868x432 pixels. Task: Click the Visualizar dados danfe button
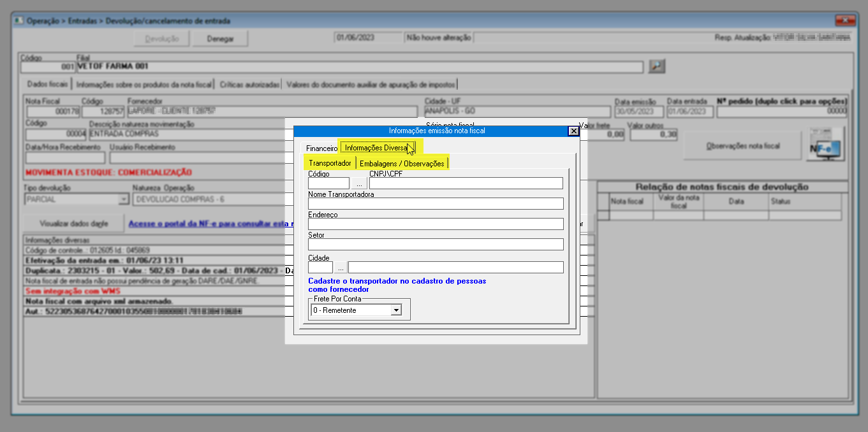pyautogui.click(x=74, y=224)
